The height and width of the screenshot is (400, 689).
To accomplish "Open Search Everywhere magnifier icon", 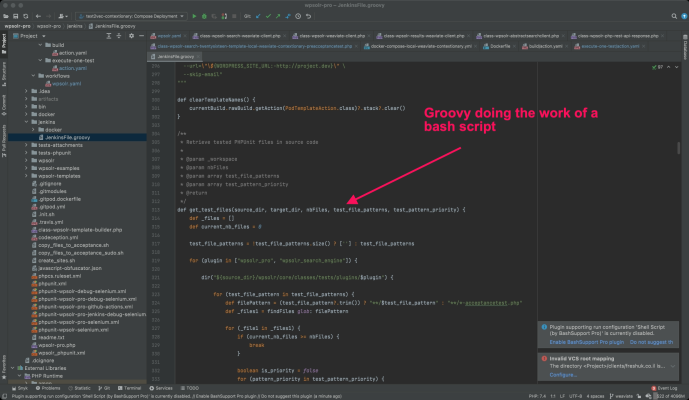I will [674, 16].
